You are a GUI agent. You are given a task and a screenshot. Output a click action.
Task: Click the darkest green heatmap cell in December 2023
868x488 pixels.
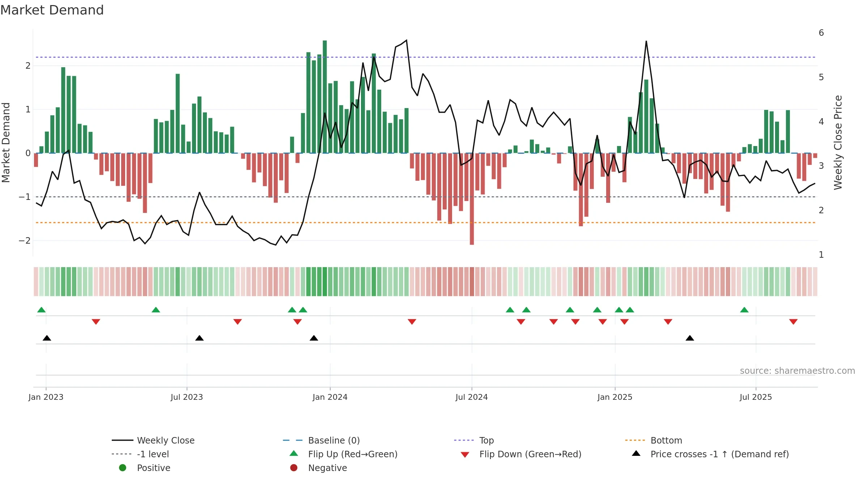(325, 282)
